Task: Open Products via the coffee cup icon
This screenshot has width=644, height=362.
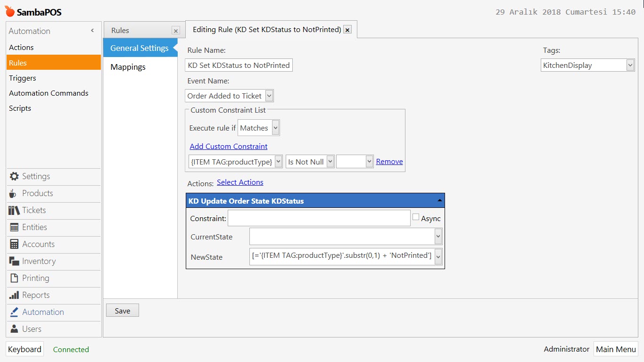Action: [x=13, y=193]
